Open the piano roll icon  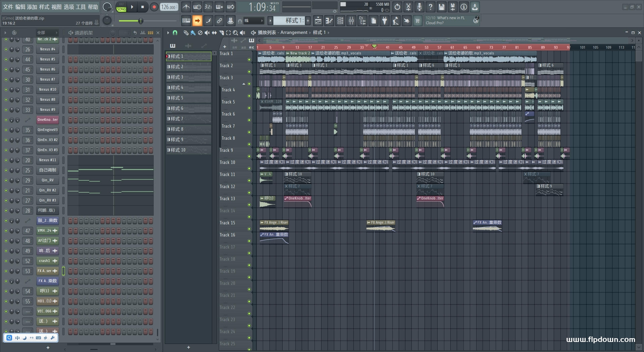pos(329,21)
